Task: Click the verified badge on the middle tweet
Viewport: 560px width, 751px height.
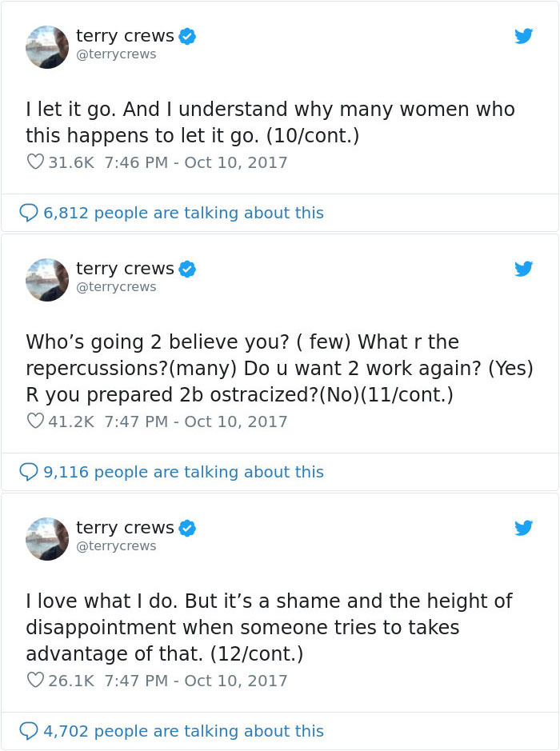Action: (187, 269)
